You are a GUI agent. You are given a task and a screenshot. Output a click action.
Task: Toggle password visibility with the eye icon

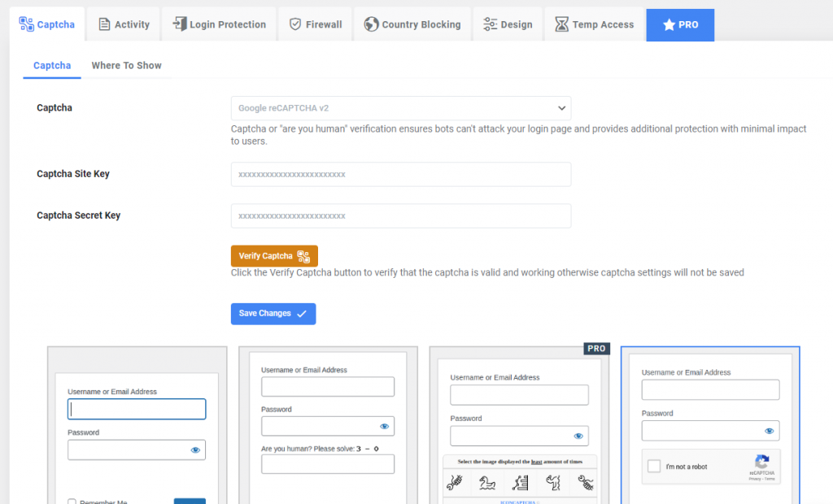194,450
